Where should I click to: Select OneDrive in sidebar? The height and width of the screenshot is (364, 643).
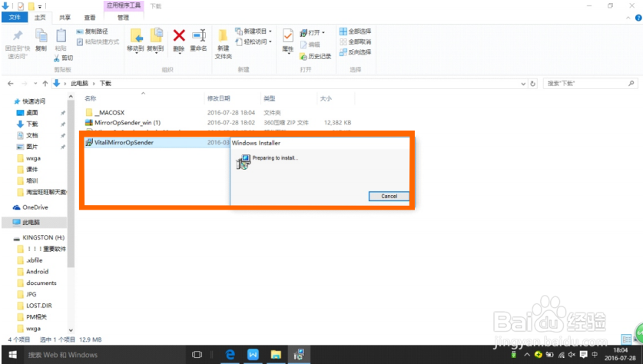click(35, 207)
